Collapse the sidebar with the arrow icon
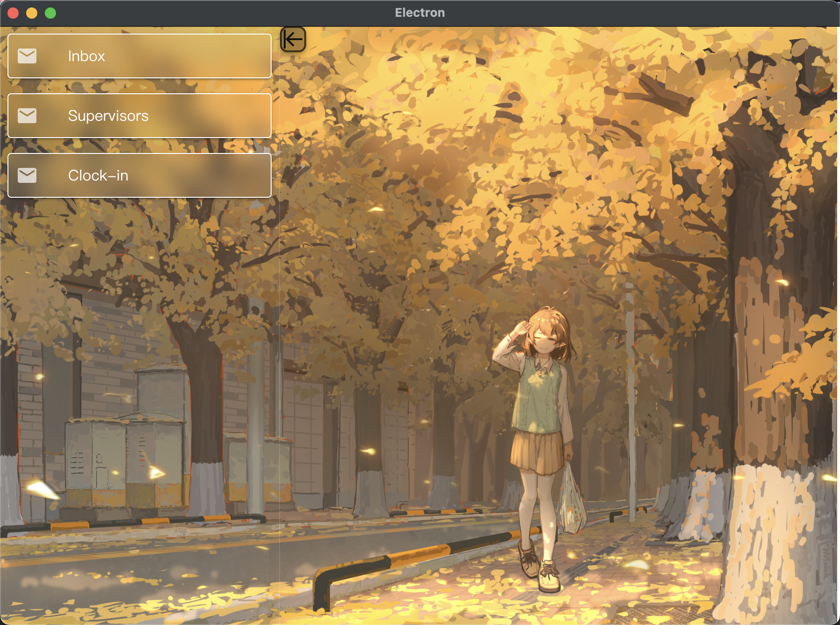 click(x=293, y=39)
